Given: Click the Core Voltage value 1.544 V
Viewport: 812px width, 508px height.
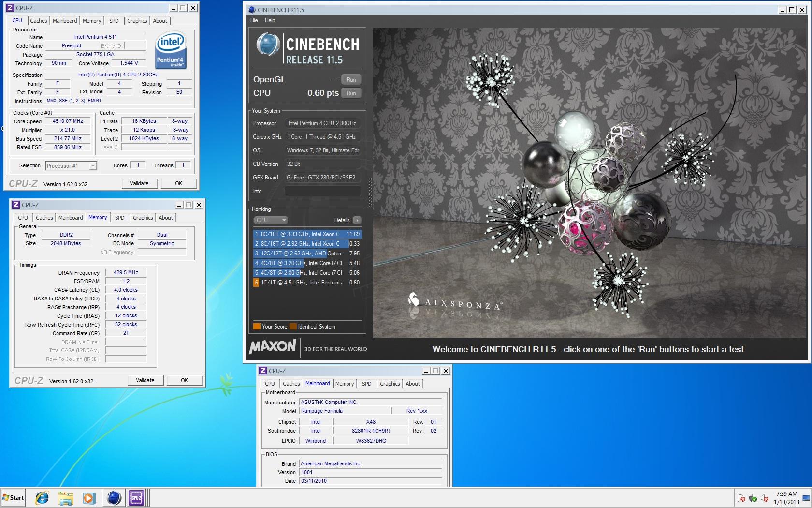Looking at the screenshot, I should [x=129, y=63].
